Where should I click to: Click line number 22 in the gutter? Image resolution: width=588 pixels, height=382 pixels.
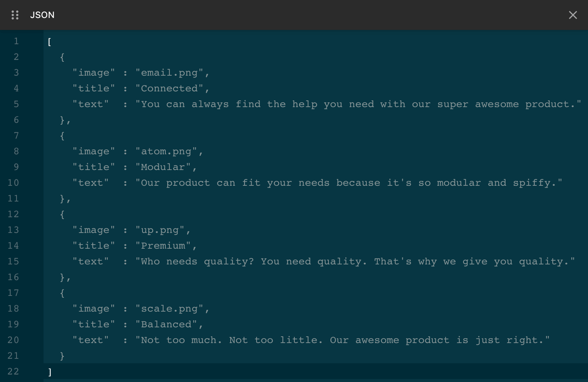point(13,372)
